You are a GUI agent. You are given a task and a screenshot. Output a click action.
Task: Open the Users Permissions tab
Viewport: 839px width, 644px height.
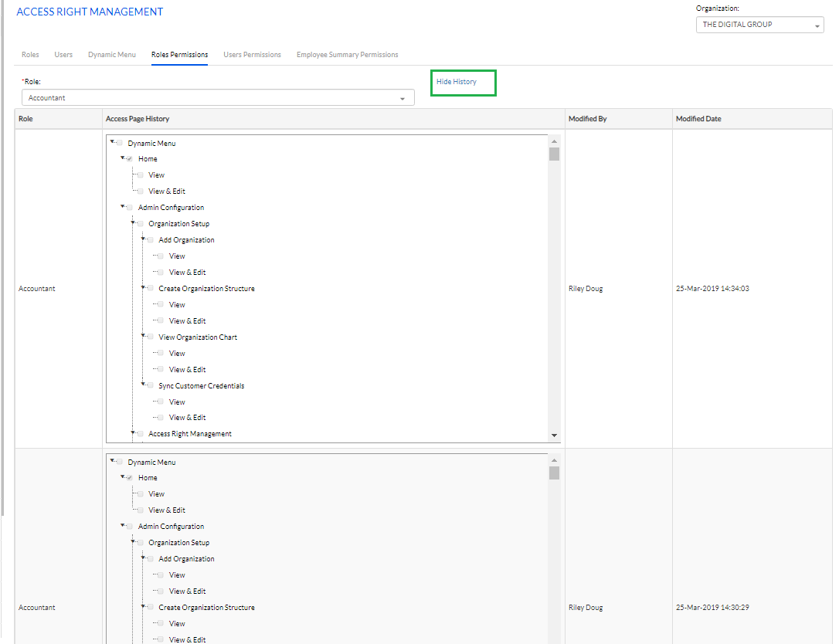point(252,55)
